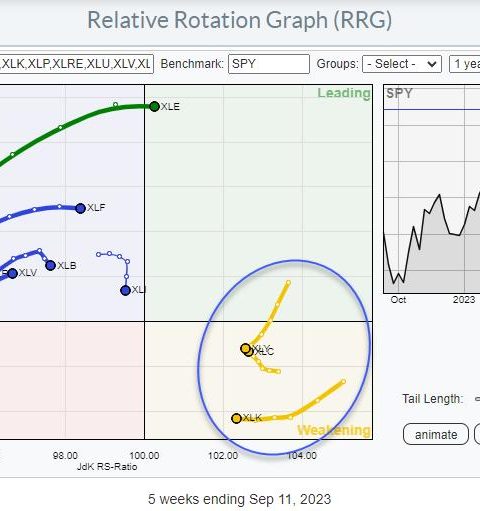Screen dimensions: 480x511
Task: Click the Benchmark SPY input field
Action: point(269,64)
